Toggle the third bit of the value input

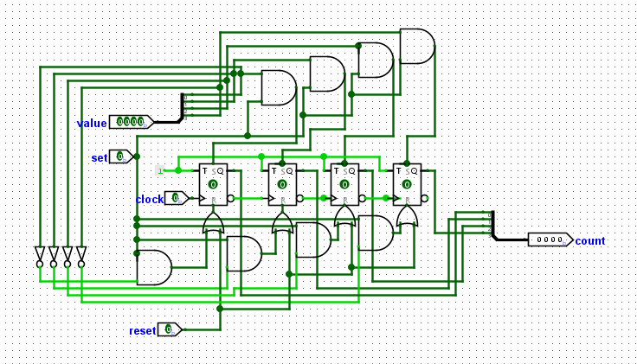pyautogui.click(x=133, y=121)
